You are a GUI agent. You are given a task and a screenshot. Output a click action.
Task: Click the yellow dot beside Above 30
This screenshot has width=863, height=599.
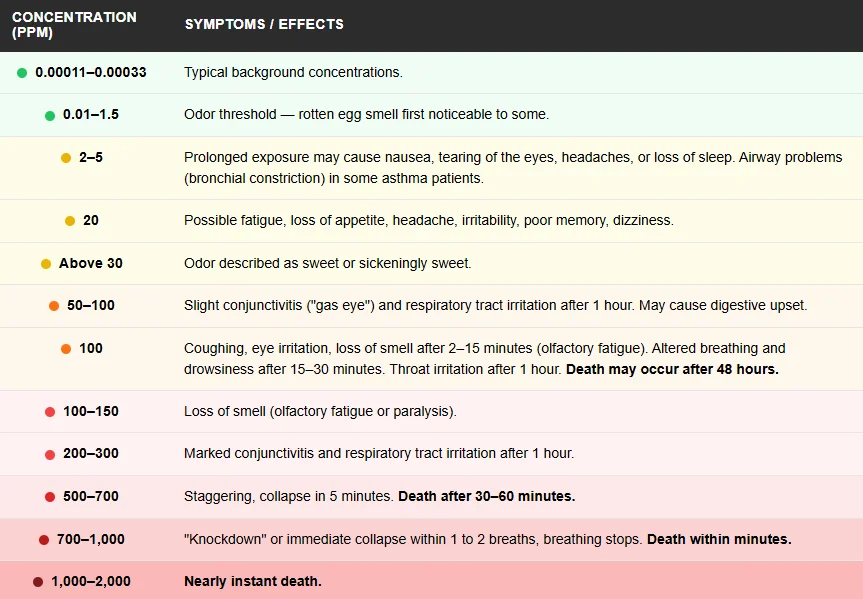coord(46,264)
